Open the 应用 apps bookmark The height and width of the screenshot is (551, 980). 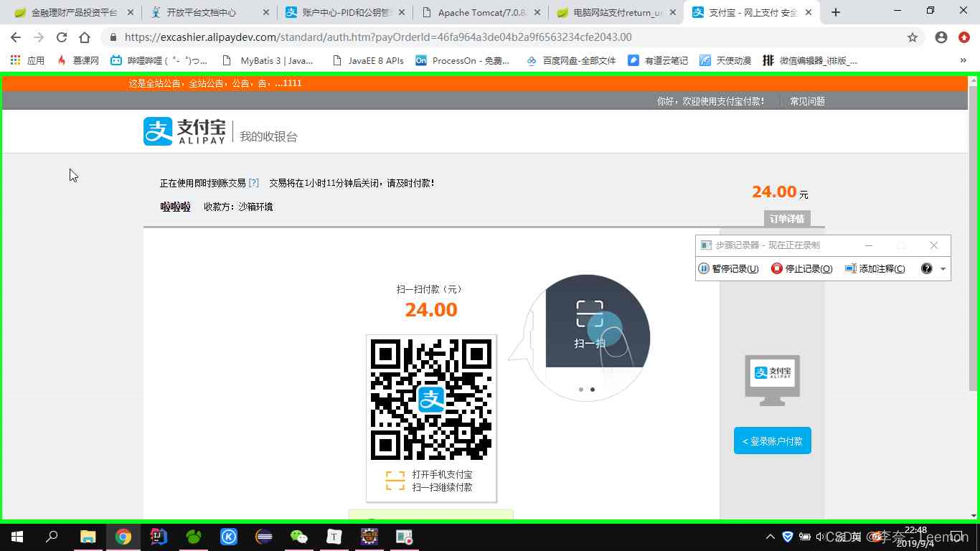(x=27, y=60)
